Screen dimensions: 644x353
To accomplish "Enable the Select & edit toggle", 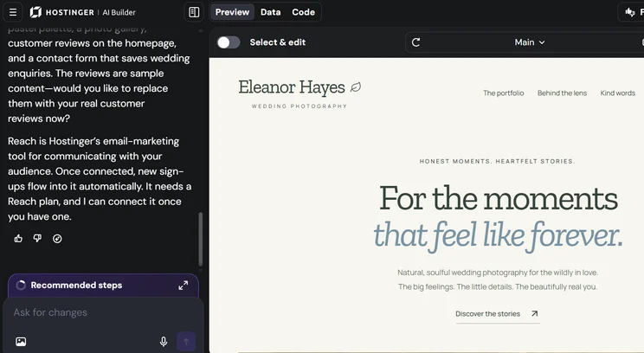I will [x=229, y=42].
